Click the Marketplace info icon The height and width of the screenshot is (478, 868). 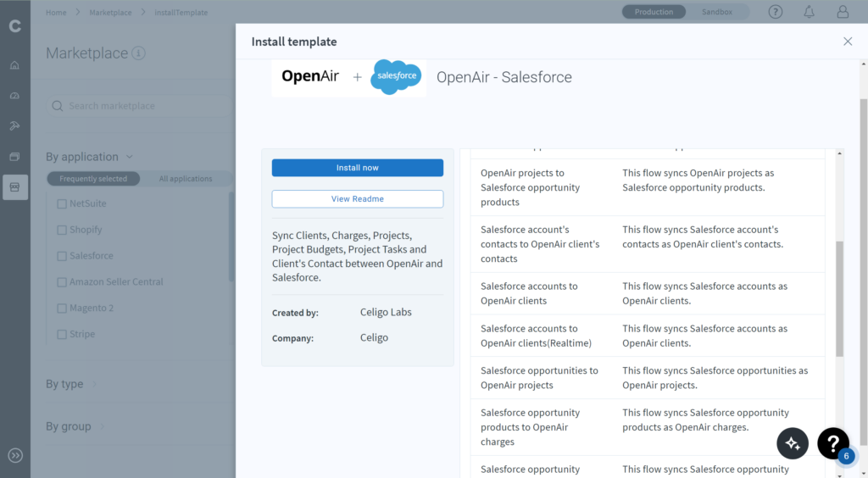(x=138, y=53)
